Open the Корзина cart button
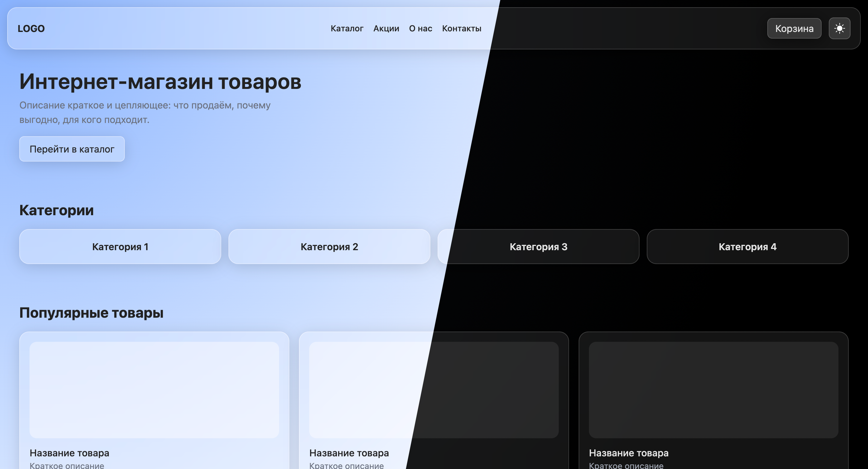Screen dimensions: 868x469 tap(794, 28)
